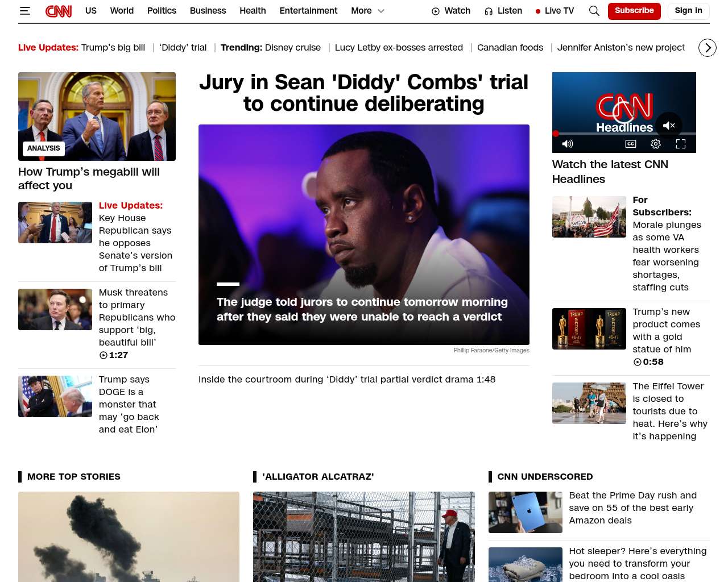Image resolution: width=728 pixels, height=582 pixels.
Task: Click the Listen headphones link
Action: pyautogui.click(x=503, y=11)
